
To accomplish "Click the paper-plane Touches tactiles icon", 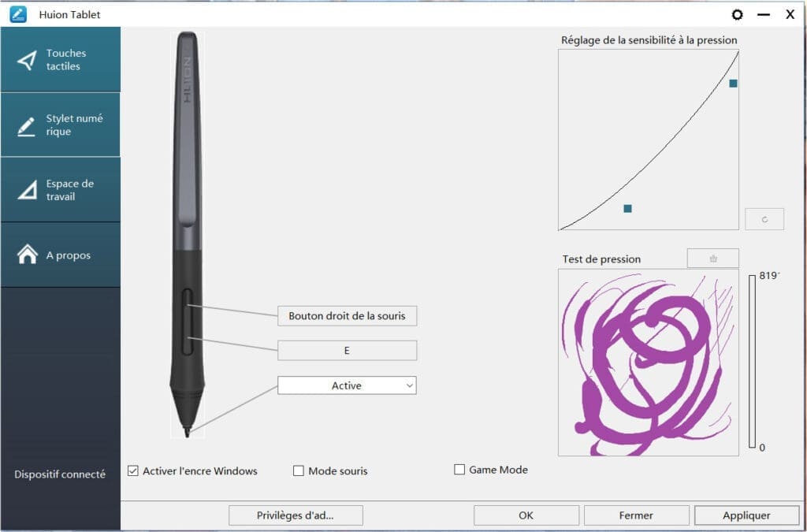I will 28,60.
